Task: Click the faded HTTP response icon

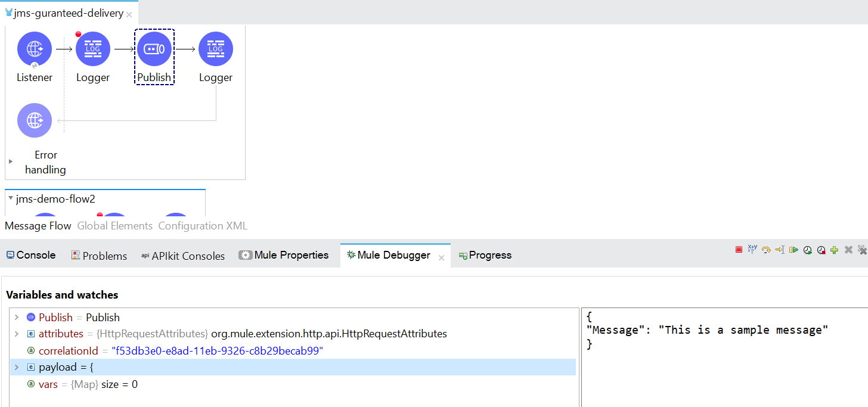Action: click(x=35, y=120)
